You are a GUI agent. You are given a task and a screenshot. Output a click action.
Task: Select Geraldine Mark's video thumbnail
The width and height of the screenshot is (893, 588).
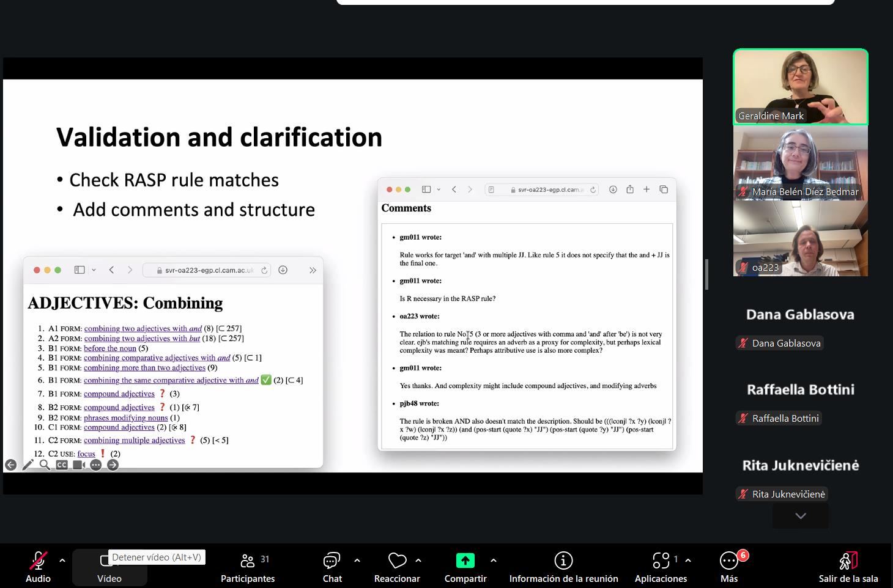(x=800, y=87)
